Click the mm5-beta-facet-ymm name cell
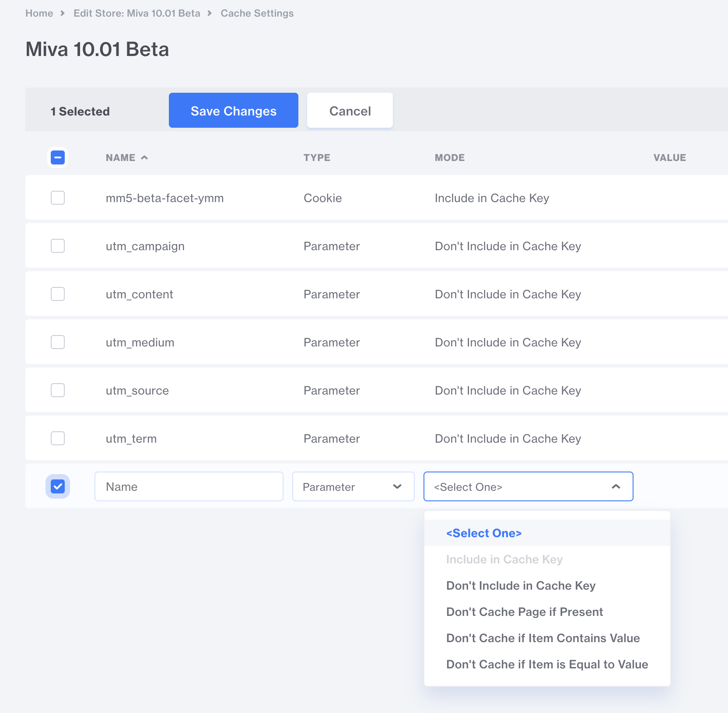The height and width of the screenshot is (713, 728). pyautogui.click(x=164, y=198)
